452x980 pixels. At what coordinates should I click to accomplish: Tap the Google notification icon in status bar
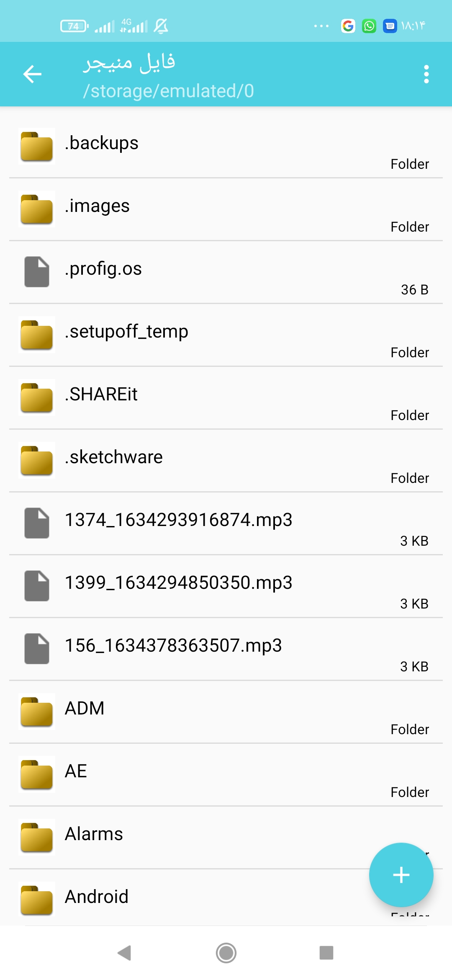pos(348,26)
